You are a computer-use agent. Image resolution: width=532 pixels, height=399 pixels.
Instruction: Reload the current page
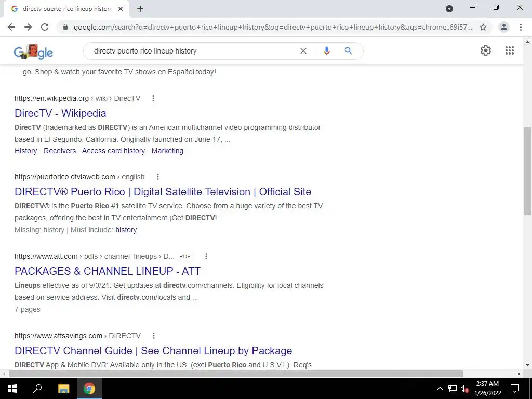pos(45,27)
